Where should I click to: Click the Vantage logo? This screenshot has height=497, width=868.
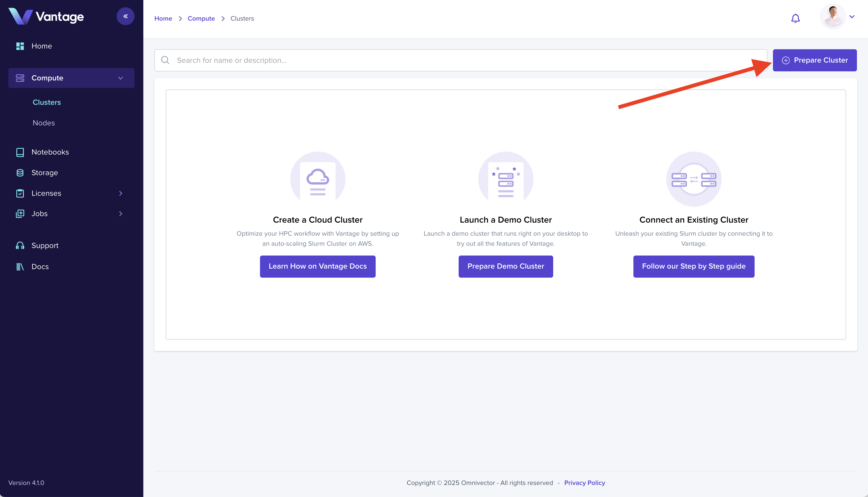click(x=46, y=16)
